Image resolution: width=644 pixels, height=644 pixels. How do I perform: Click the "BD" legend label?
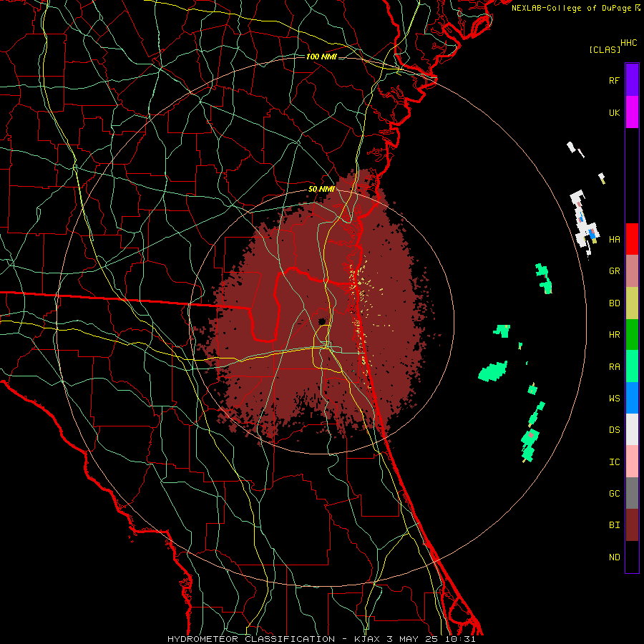(x=614, y=303)
